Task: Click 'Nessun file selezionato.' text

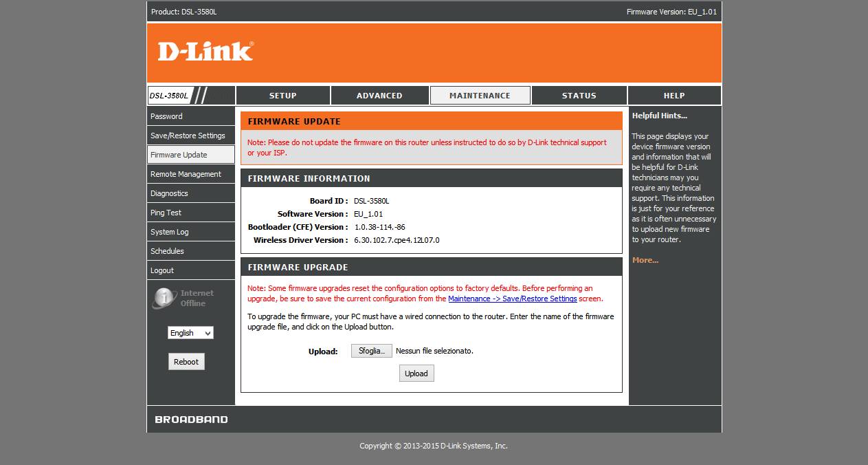Action: pyautogui.click(x=434, y=351)
